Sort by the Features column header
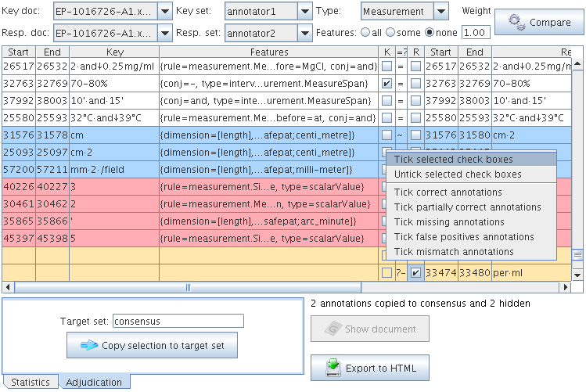 (x=269, y=52)
